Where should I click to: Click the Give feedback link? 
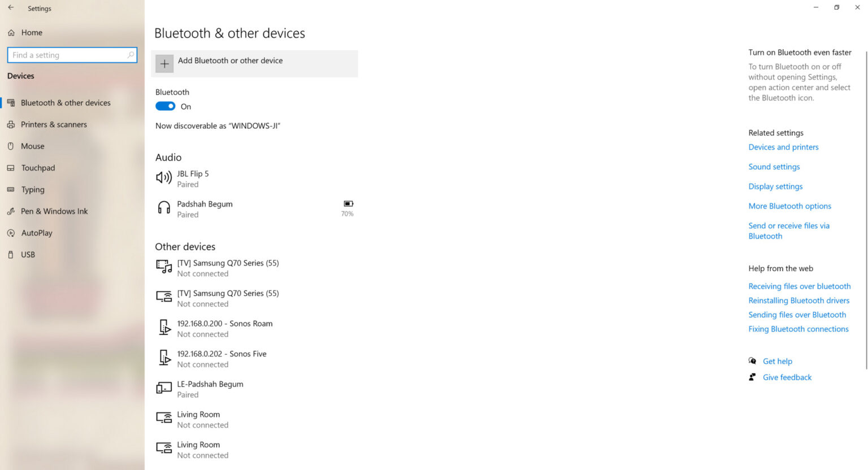pos(787,377)
